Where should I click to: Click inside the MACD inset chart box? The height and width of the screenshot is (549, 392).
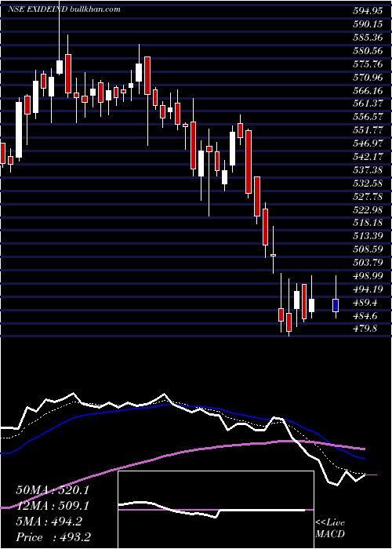(216, 510)
